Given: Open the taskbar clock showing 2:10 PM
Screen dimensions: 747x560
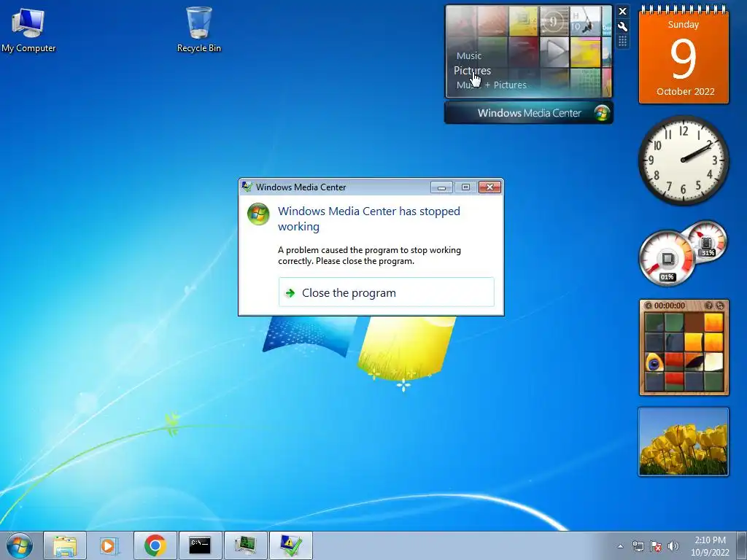Looking at the screenshot, I should pyautogui.click(x=710, y=546).
